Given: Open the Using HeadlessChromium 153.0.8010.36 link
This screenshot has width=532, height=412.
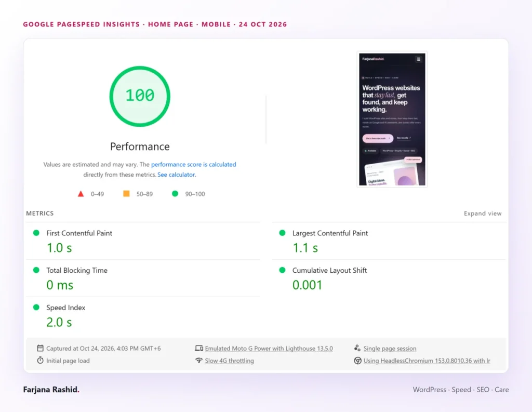Looking at the screenshot, I should [x=427, y=361].
